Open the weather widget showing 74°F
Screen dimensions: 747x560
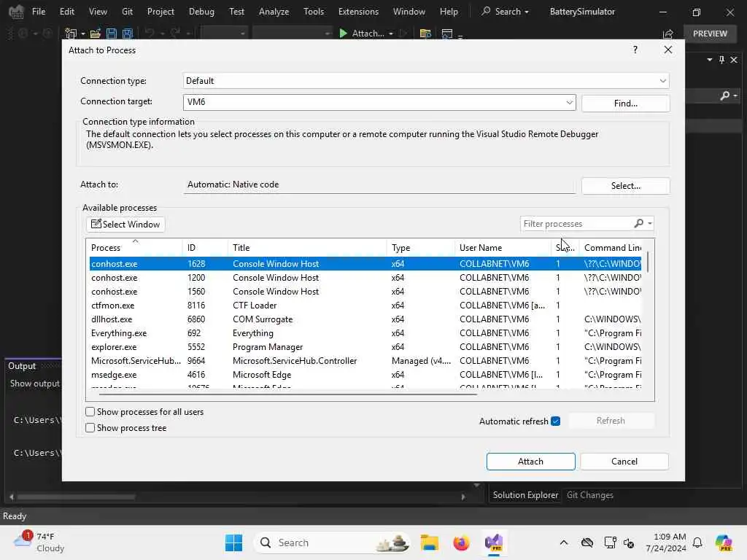coord(39,542)
